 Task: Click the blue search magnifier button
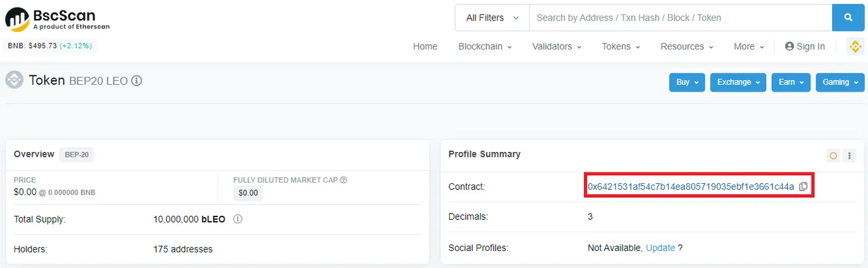pos(848,18)
